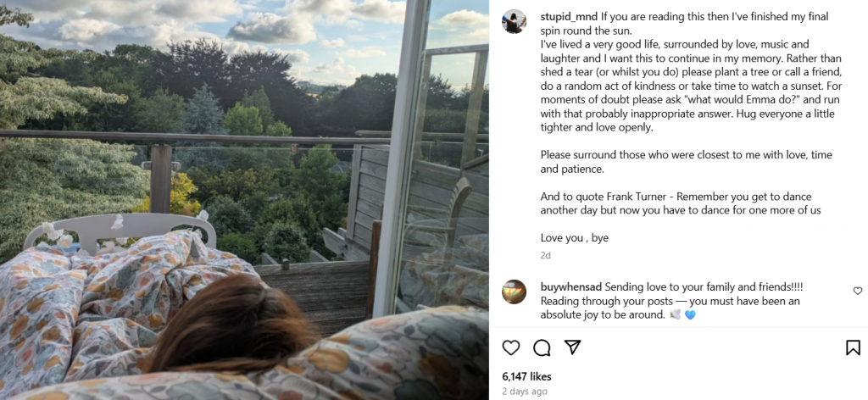The width and height of the screenshot is (868, 400).
Task: Open buywhensad's profile avatar
Action: pyautogui.click(x=514, y=292)
